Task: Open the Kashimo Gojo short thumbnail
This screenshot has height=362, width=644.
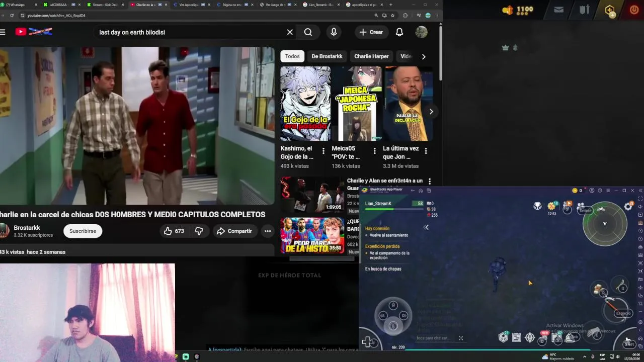Action: click(x=305, y=104)
